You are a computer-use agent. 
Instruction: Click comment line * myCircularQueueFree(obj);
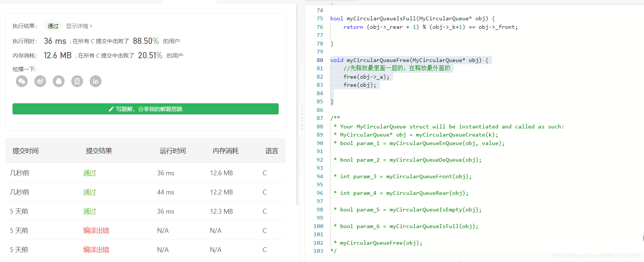378,243
